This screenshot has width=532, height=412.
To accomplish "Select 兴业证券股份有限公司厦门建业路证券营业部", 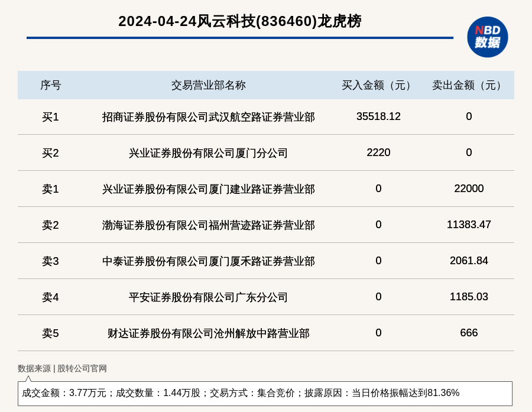I will 208,189.
